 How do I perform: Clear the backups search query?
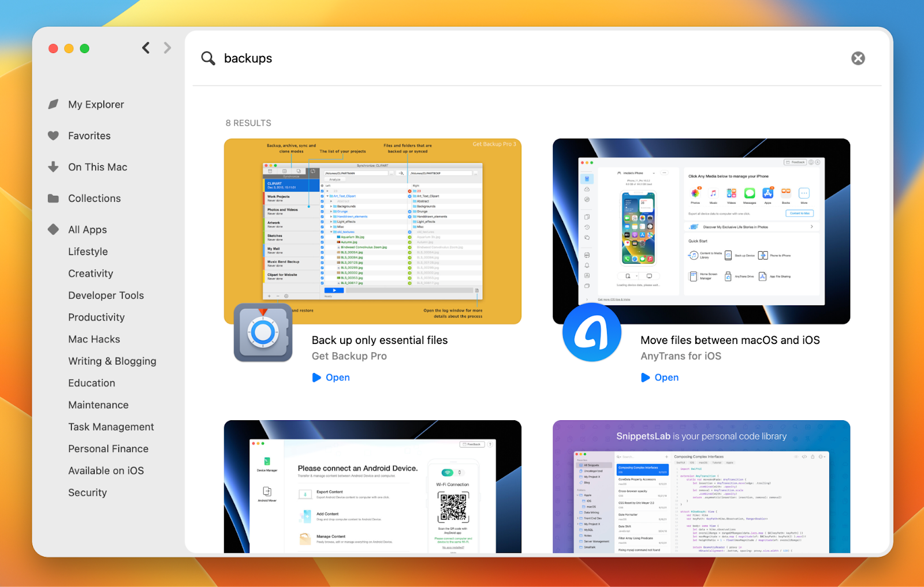pos(858,58)
